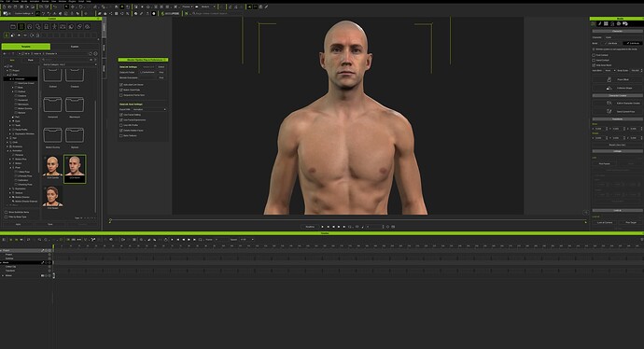Select the CC3+ Camila character thumbnail
The height and width of the screenshot is (349, 644).
tap(52, 168)
